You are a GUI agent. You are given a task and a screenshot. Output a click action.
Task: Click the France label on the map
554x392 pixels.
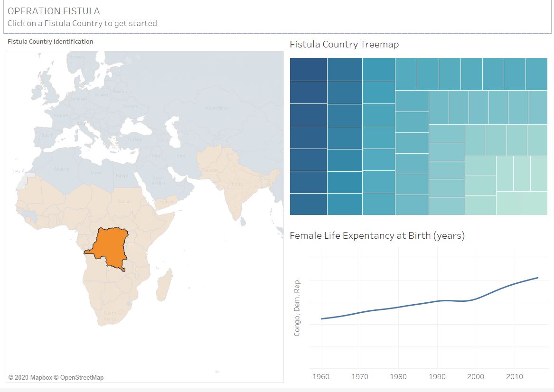62,115
